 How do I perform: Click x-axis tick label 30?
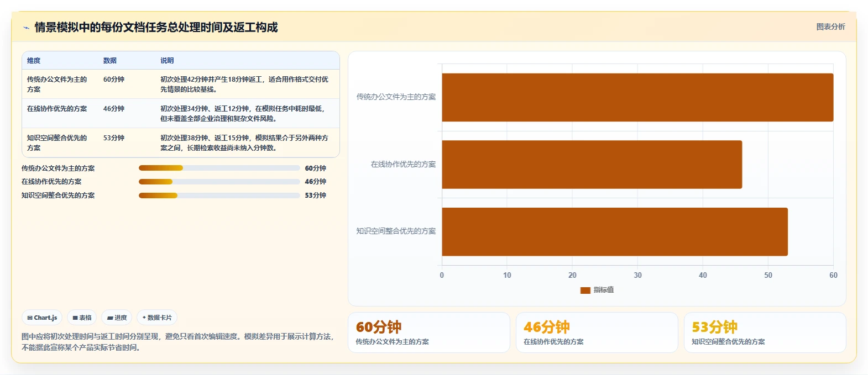pos(637,276)
